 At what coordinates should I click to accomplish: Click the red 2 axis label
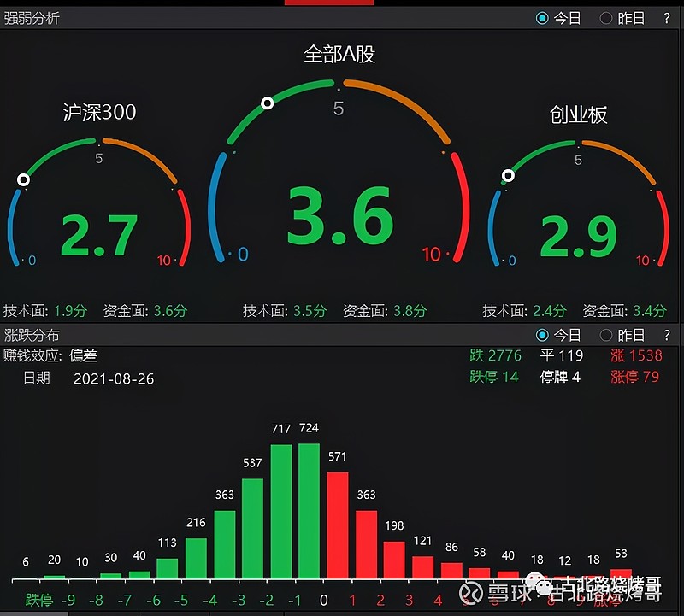tap(380, 601)
